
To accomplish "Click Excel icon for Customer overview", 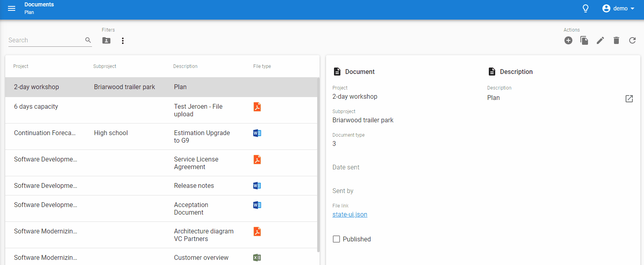I will click(257, 258).
